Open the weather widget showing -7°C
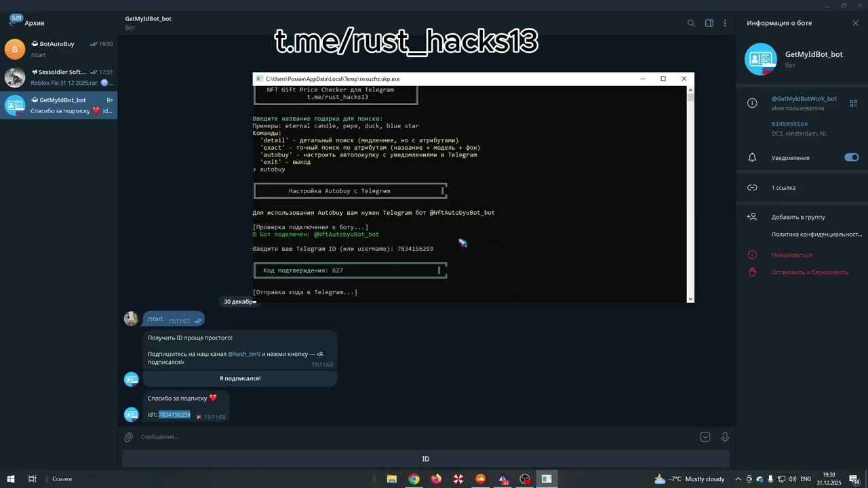868x488 pixels. click(689, 479)
